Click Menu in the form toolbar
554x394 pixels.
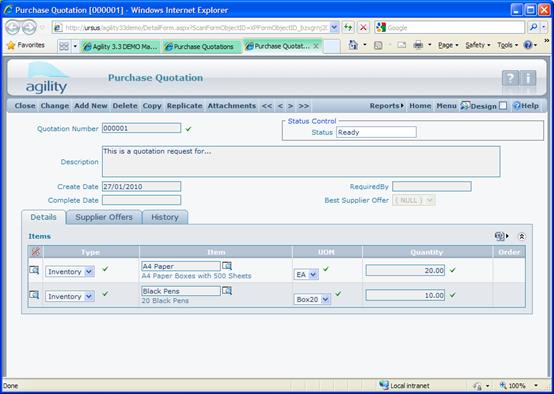[447, 106]
